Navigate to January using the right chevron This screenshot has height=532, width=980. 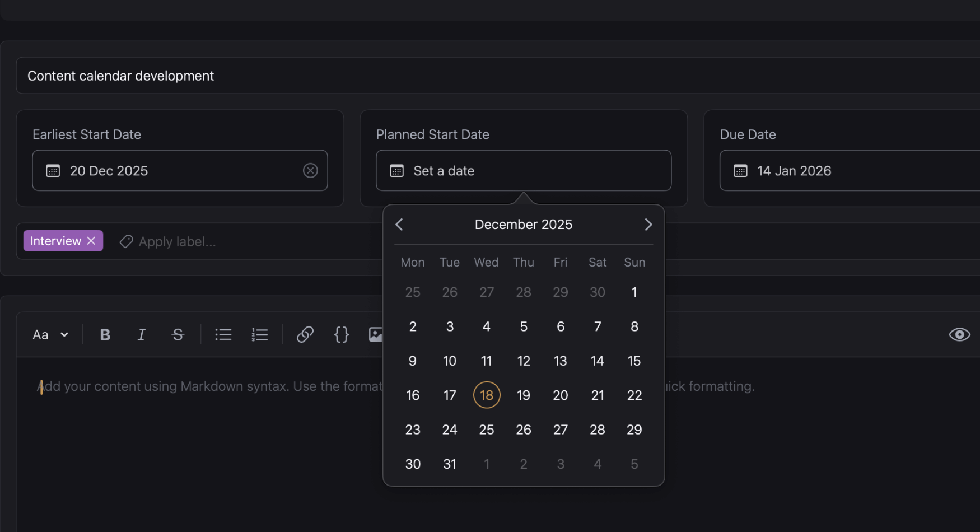(648, 224)
